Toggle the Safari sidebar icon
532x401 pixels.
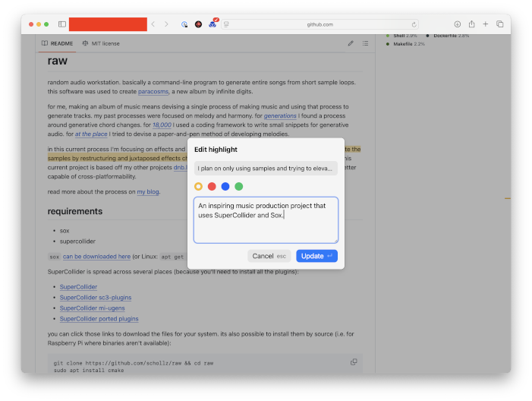(62, 24)
